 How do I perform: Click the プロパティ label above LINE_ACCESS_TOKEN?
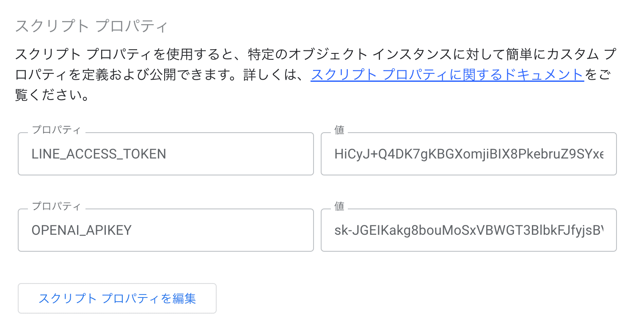pos(56,130)
